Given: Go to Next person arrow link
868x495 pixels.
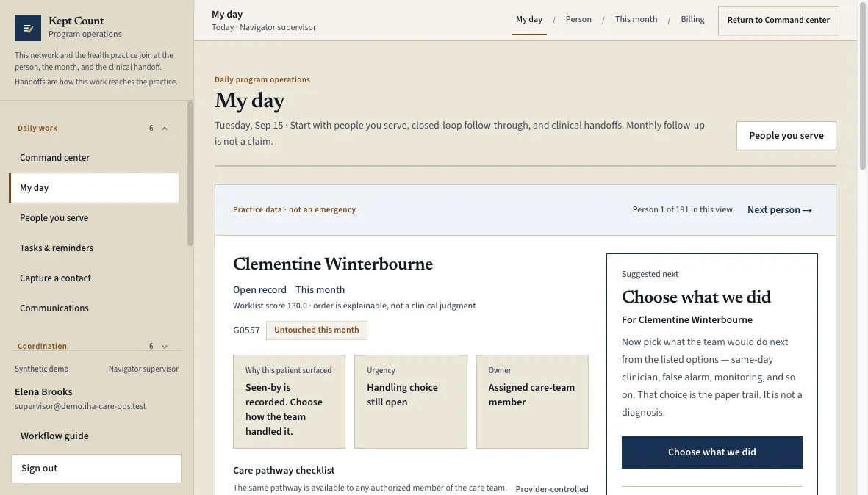Looking at the screenshot, I should click(x=779, y=210).
